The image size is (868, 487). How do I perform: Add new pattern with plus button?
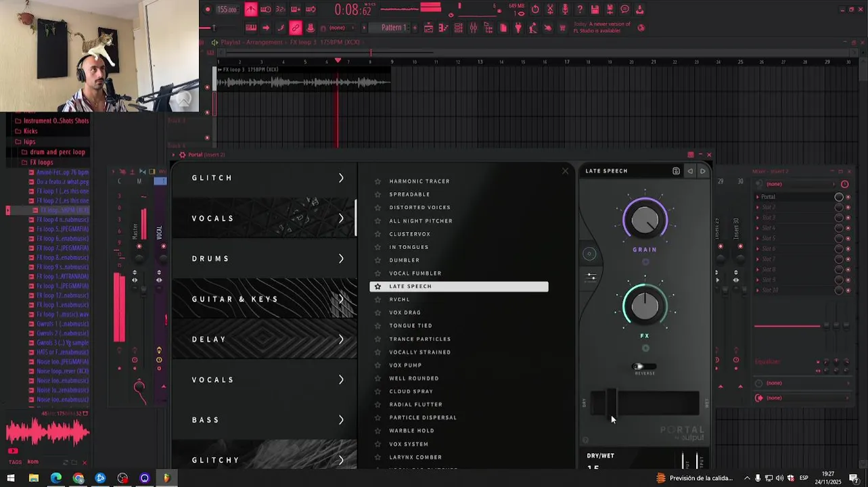click(x=415, y=28)
